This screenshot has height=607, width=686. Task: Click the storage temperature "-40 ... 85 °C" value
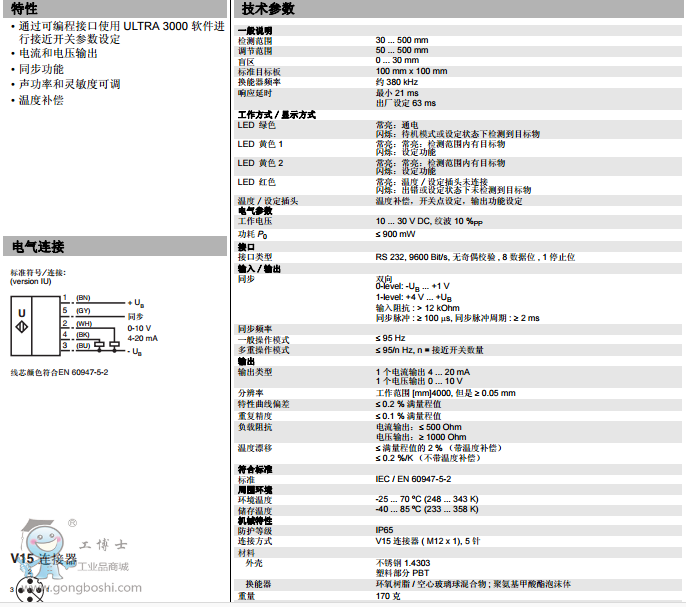coord(427,509)
